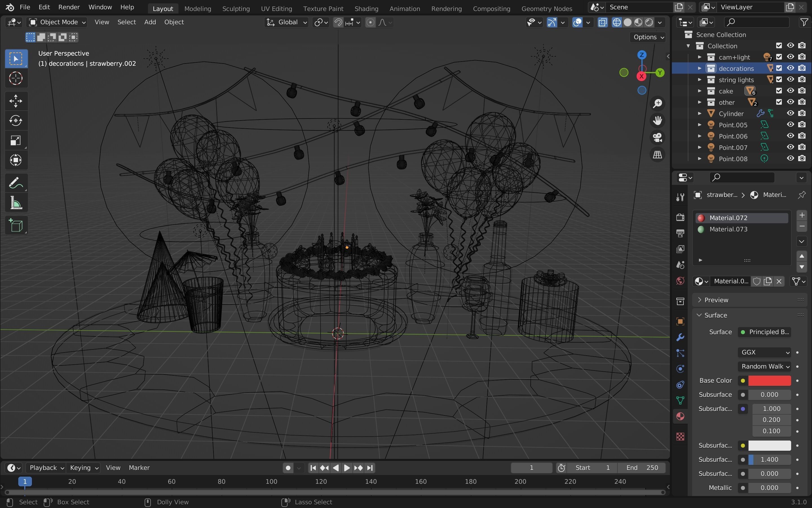Screen dimensions: 812x508
Task: Select the Measure tool
Action: [16, 203]
